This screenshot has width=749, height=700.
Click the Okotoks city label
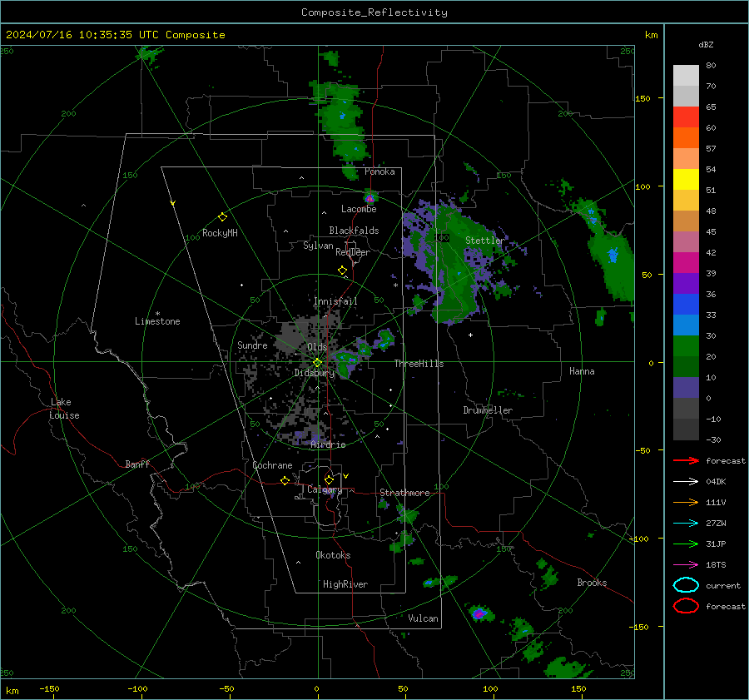pyautogui.click(x=333, y=555)
